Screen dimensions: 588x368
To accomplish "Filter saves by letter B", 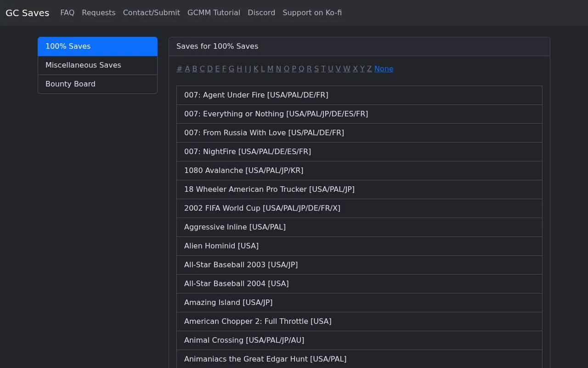I will click(195, 69).
